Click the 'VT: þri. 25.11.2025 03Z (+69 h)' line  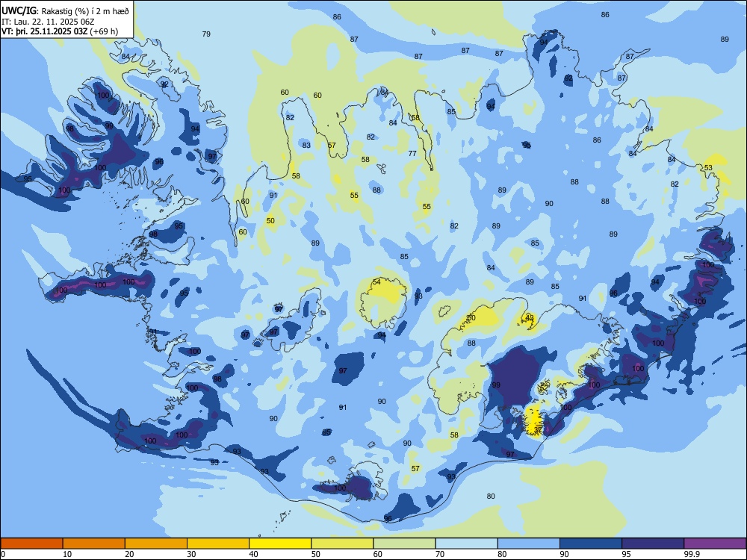(60, 31)
